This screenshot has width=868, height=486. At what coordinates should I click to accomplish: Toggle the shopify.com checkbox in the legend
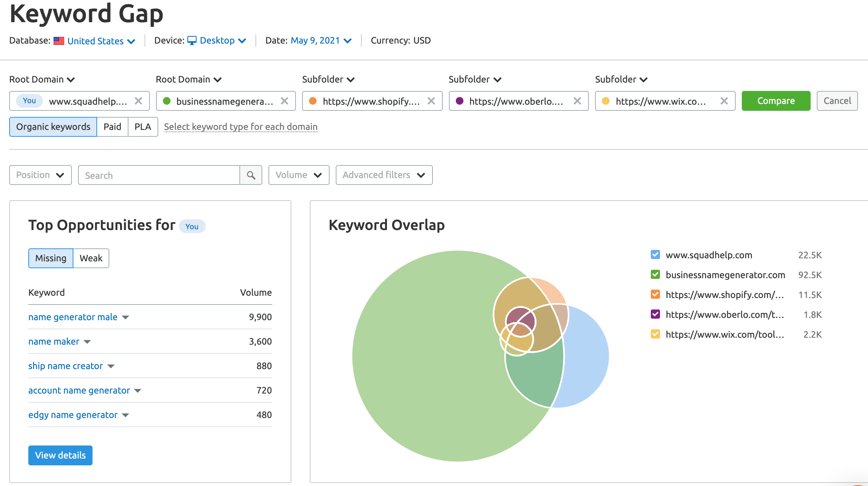(x=655, y=294)
